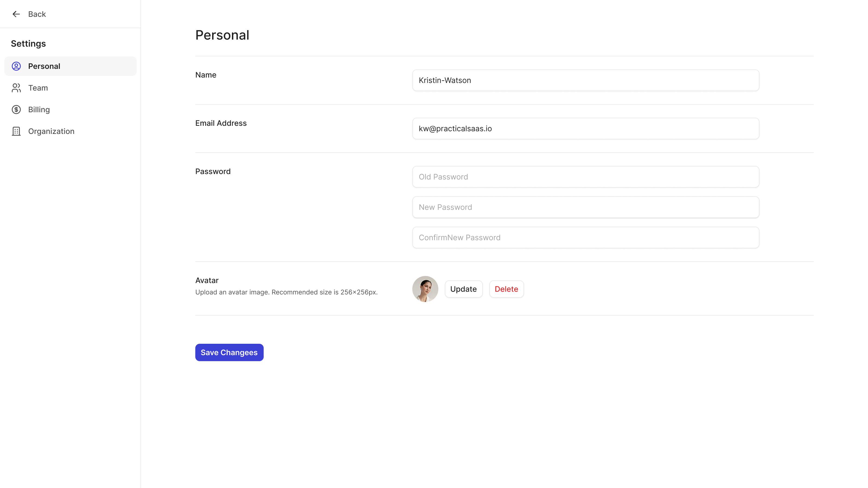Click the Delete avatar text button
Screen dimensions: 868x488
click(506, 289)
